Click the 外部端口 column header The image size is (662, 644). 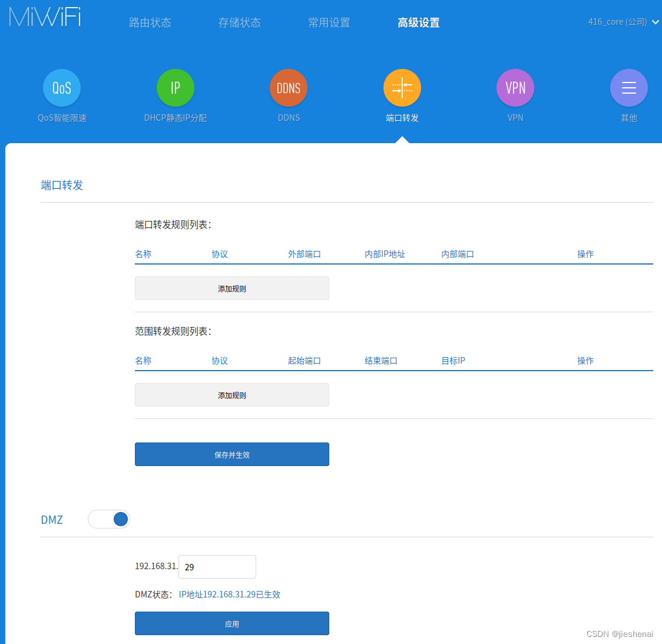tap(304, 254)
